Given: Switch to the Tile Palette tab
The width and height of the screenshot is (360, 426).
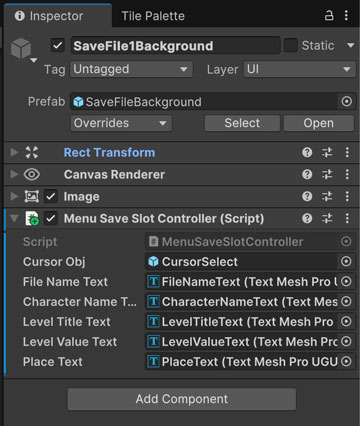Looking at the screenshot, I should tap(153, 16).
